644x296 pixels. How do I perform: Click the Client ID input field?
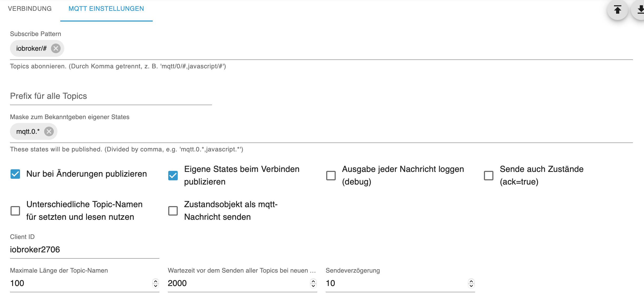point(84,250)
